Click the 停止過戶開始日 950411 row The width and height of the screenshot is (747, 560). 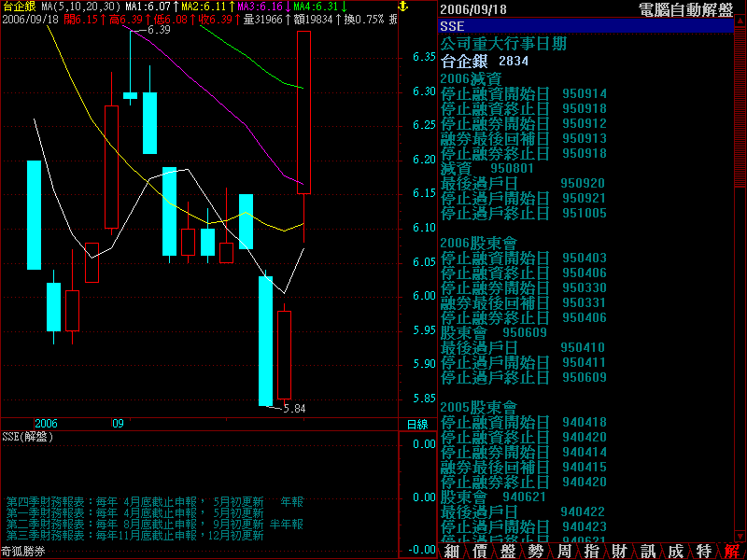[x=524, y=363]
